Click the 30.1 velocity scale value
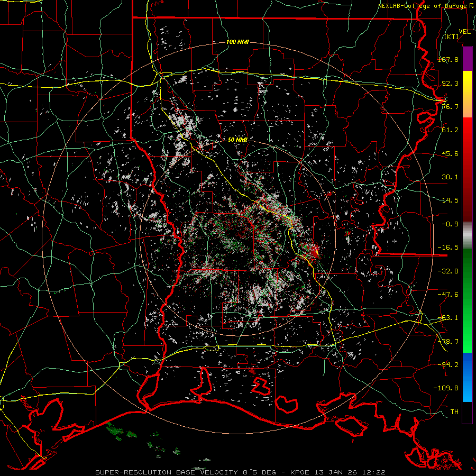476x476 pixels. [x=450, y=177]
